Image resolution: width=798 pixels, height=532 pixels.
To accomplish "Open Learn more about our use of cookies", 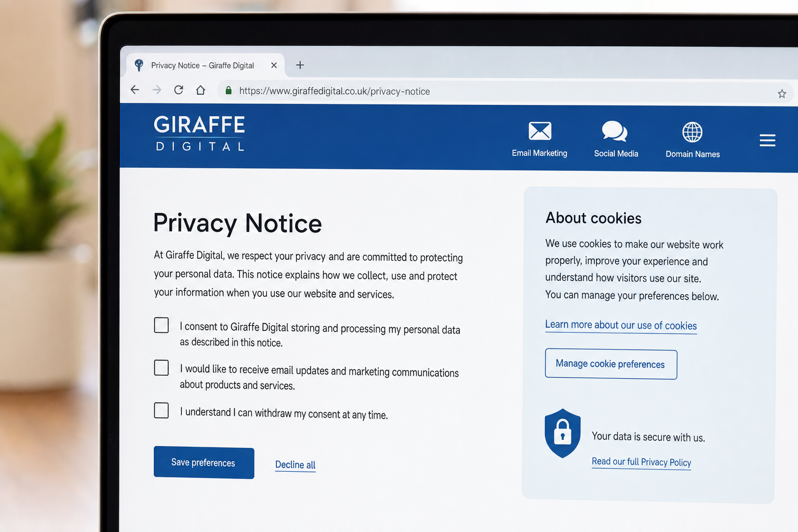I will 621,325.
